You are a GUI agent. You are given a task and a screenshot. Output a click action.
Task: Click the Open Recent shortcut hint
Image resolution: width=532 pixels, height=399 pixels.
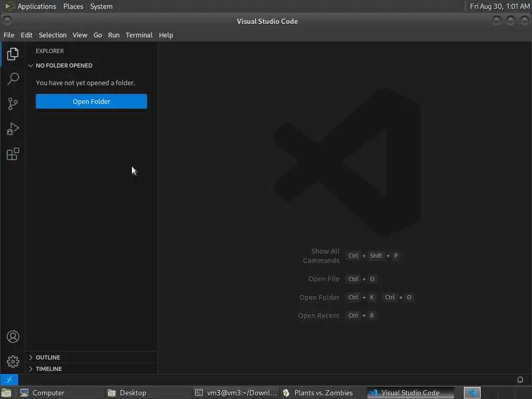[x=318, y=316]
